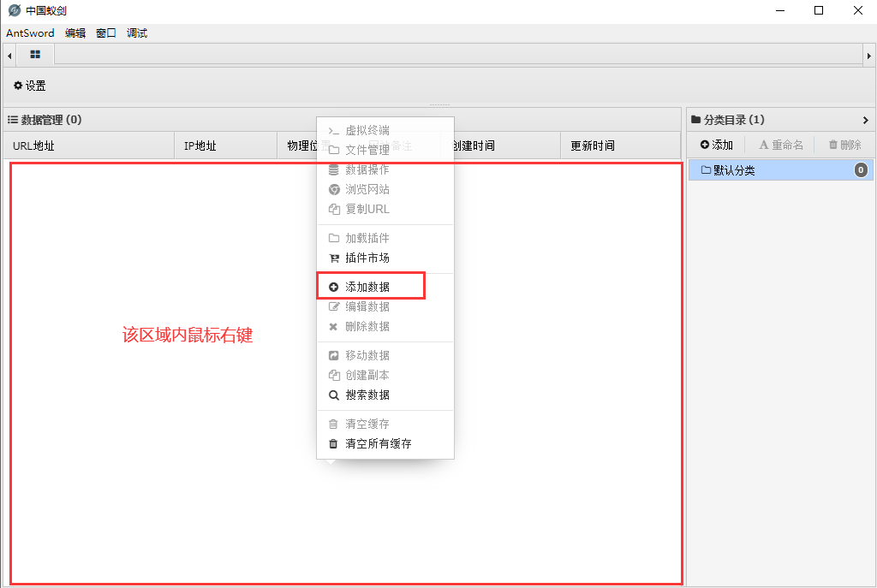This screenshot has height=588, width=877.
Task: Click the AntSword app logo in title bar
Action: (14, 11)
